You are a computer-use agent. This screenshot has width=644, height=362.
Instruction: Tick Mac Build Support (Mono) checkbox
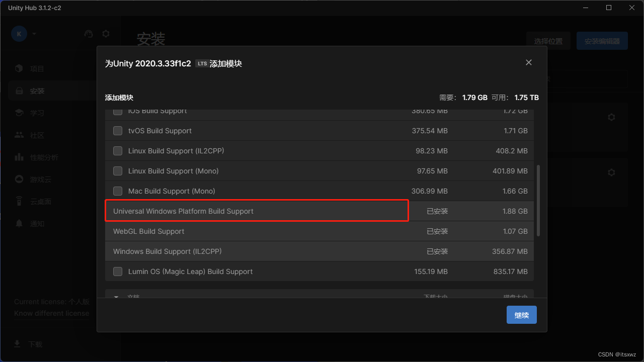118,191
